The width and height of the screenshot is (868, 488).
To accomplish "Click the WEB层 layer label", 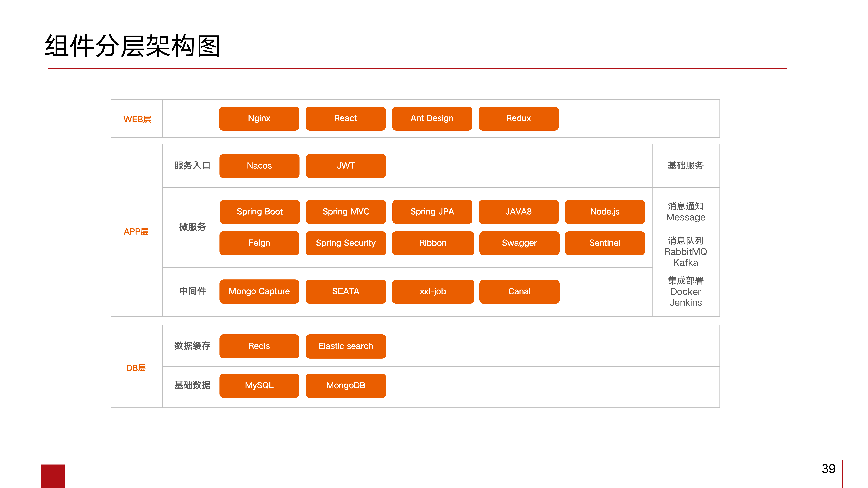I will (137, 119).
